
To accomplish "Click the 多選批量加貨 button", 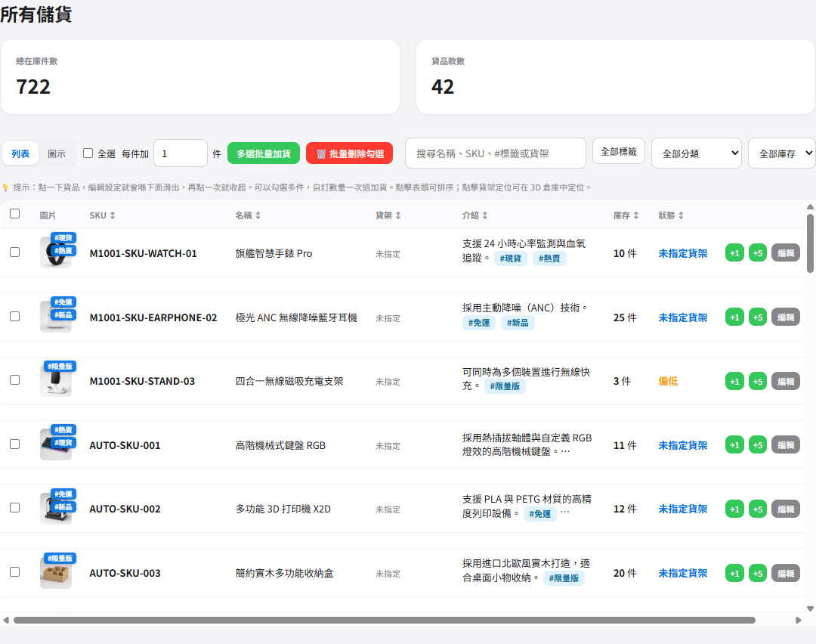I will click(x=264, y=153).
